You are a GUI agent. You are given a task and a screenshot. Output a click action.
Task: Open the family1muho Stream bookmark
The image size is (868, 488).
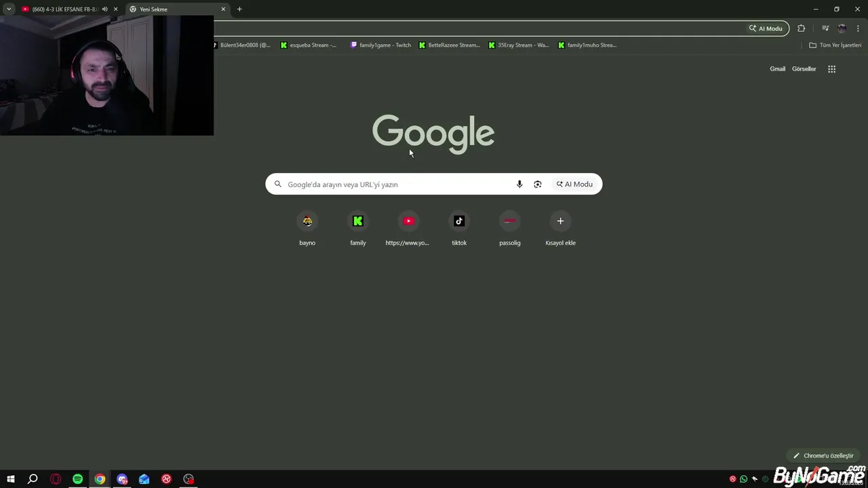point(587,45)
